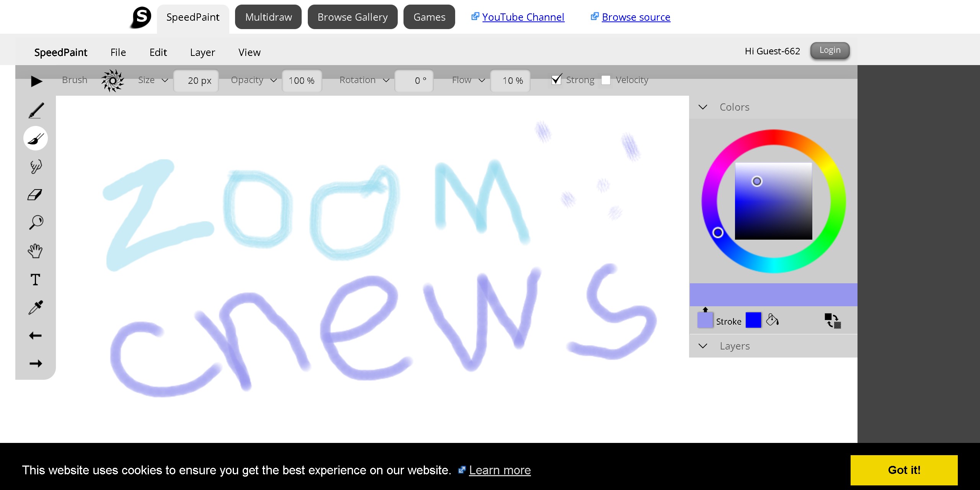The image size is (980, 490).
Task: Click the Browse source external link icon
Action: 595,16
